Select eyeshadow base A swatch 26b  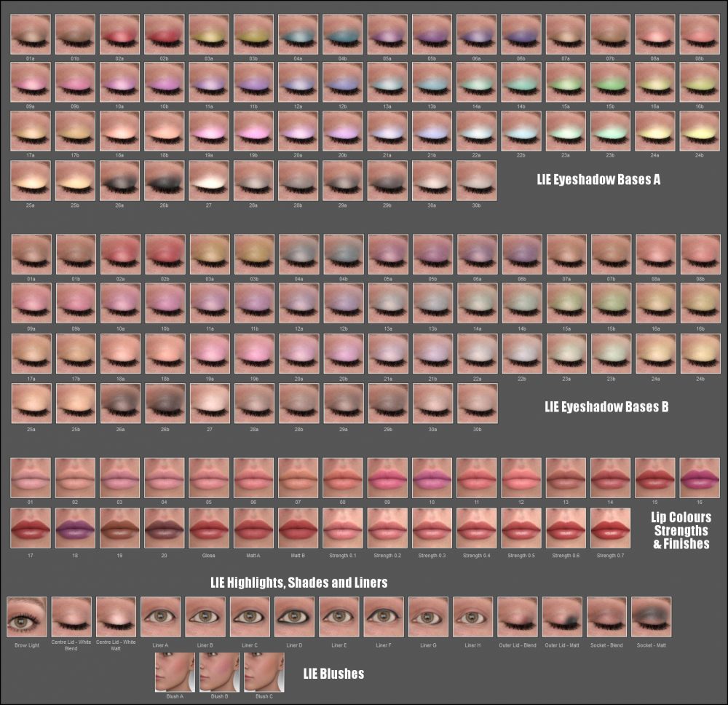[163, 182]
